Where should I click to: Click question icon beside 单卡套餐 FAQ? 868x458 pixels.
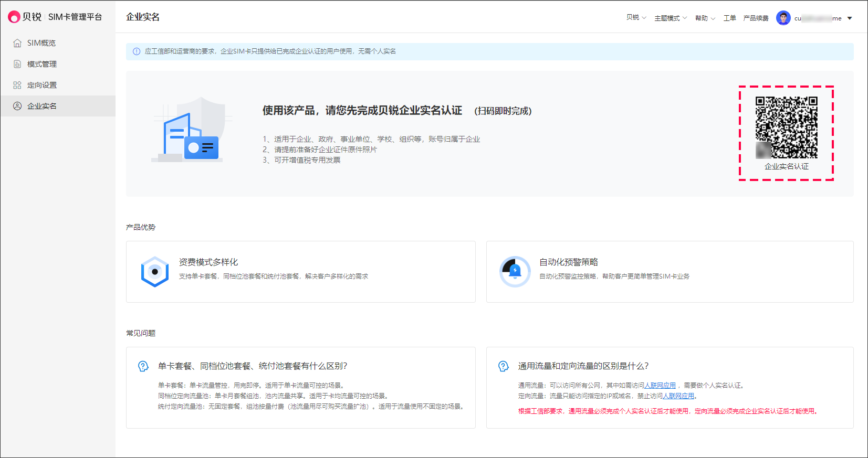[x=143, y=366]
